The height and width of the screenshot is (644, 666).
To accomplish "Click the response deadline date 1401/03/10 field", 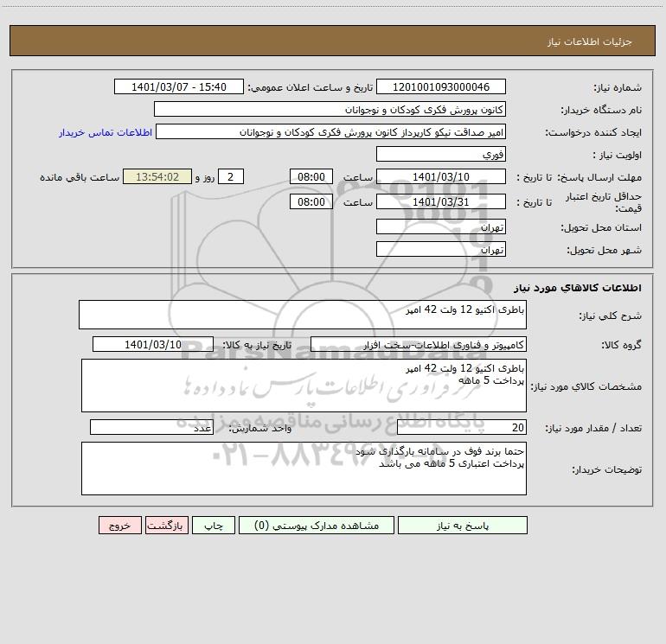I will tap(441, 176).
